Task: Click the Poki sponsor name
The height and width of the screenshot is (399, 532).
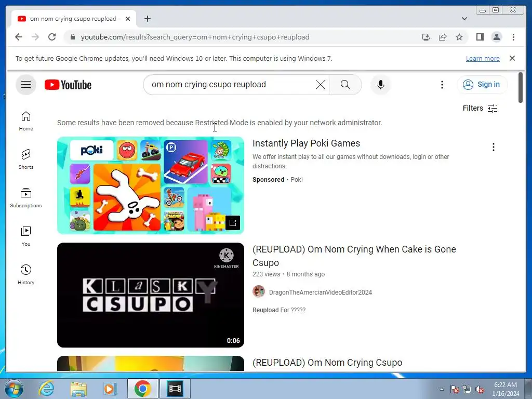Action: 297,180
